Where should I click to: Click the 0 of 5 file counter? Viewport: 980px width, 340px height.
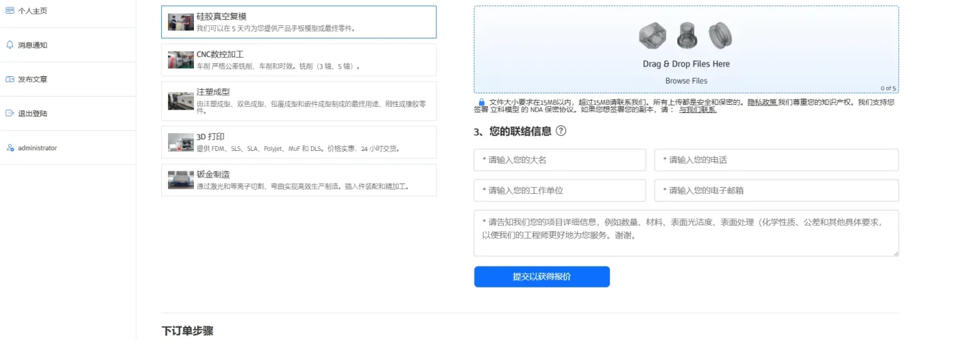coord(888,88)
